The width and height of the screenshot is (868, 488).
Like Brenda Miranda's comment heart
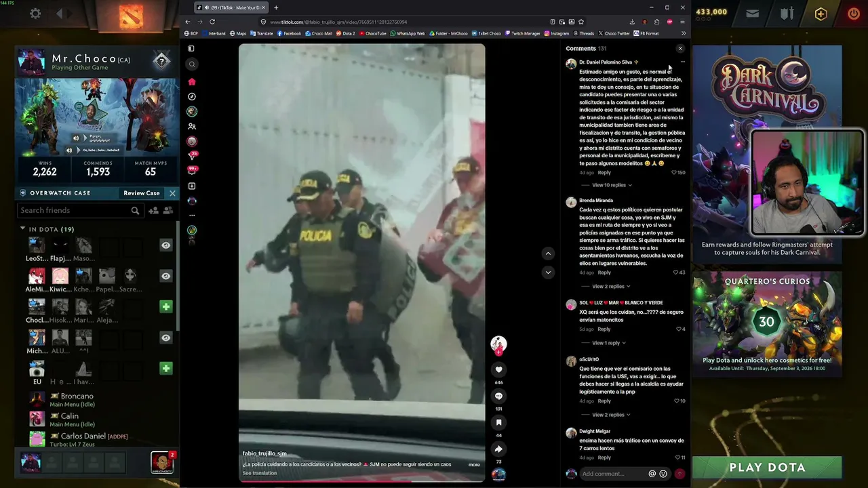pos(675,272)
